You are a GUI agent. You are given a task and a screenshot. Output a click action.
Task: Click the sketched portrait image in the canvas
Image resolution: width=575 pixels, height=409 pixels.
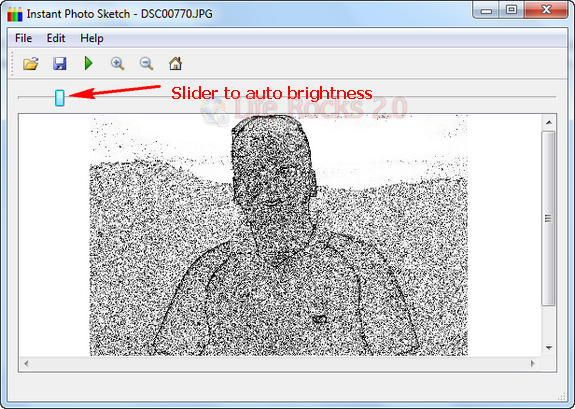point(279,235)
